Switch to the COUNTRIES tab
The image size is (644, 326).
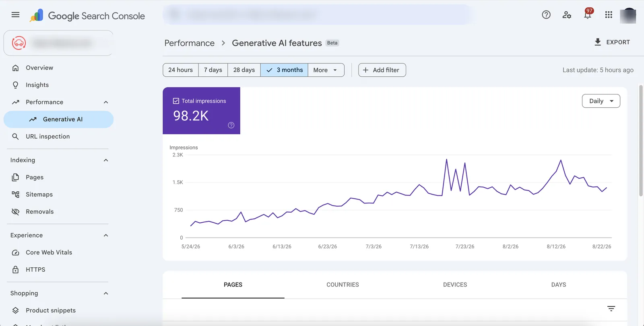tap(343, 285)
